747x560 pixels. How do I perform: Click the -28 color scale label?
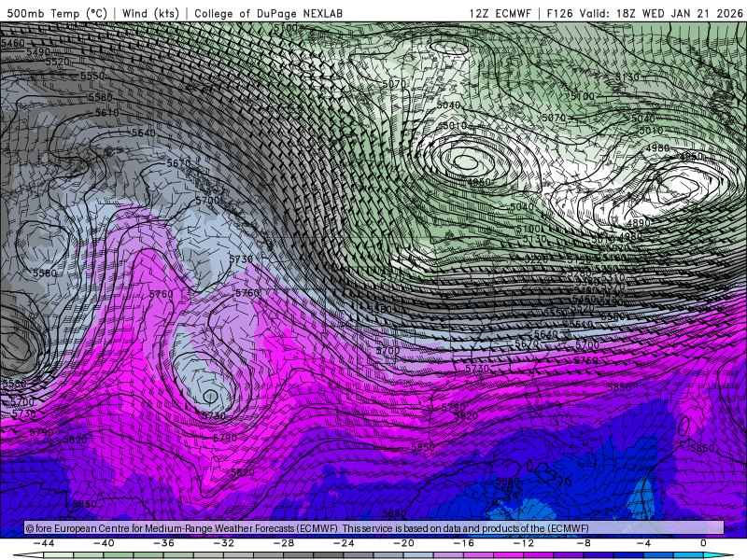[x=284, y=543]
